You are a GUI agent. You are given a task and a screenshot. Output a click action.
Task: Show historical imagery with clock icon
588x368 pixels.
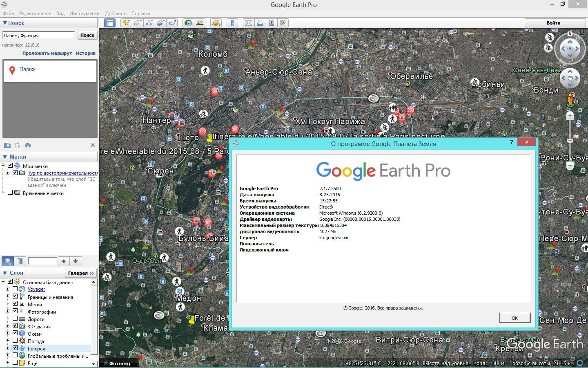188,23
